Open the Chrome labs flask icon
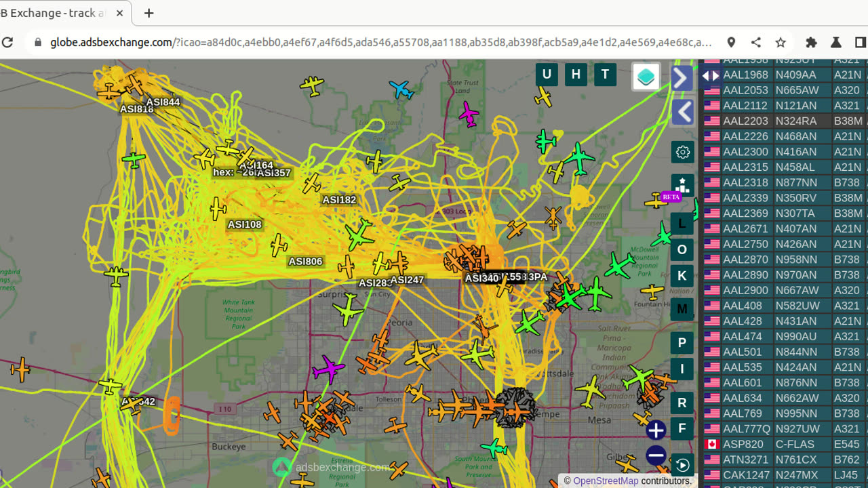This screenshot has width=868, height=488. pyautogui.click(x=836, y=42)
